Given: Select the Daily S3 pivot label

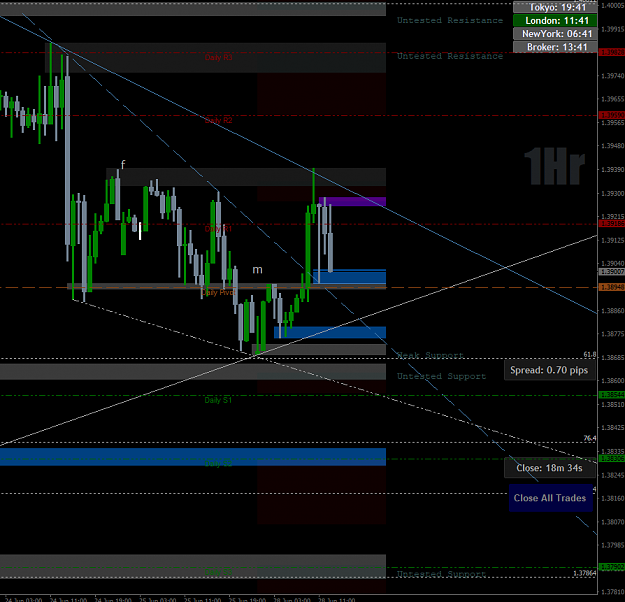Looking at the screenshot, I should [218, 572].
